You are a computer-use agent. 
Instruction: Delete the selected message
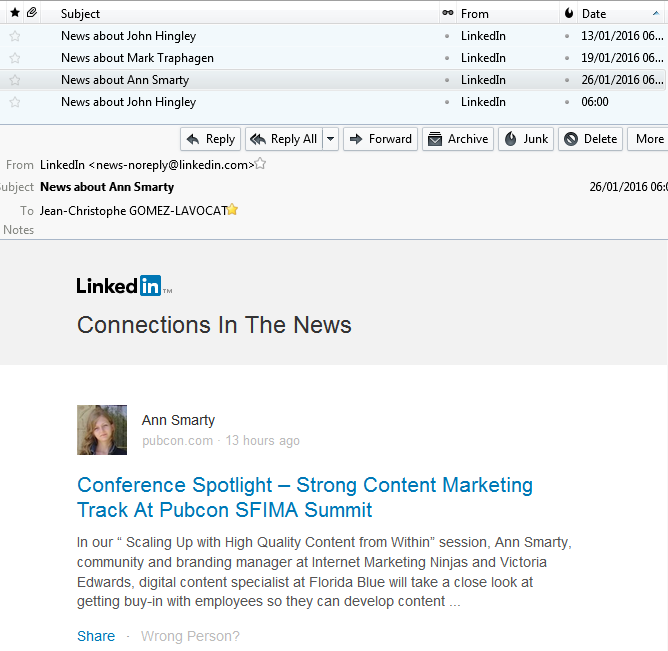(590, 139)
